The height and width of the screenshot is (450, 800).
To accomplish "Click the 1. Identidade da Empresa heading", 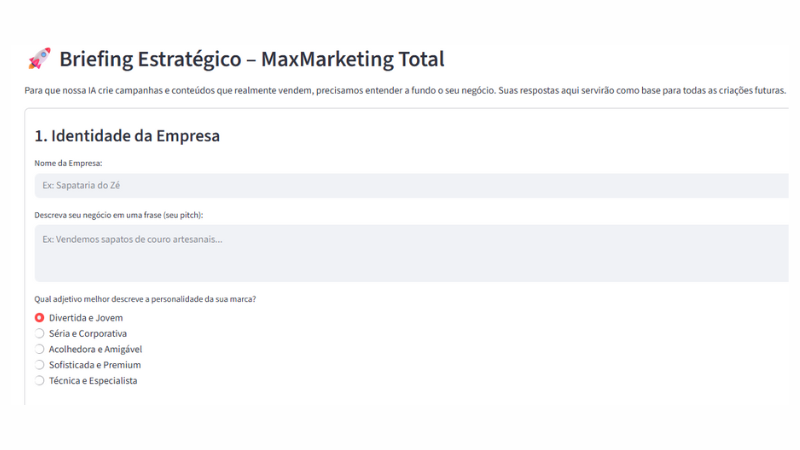I will 127,136.
